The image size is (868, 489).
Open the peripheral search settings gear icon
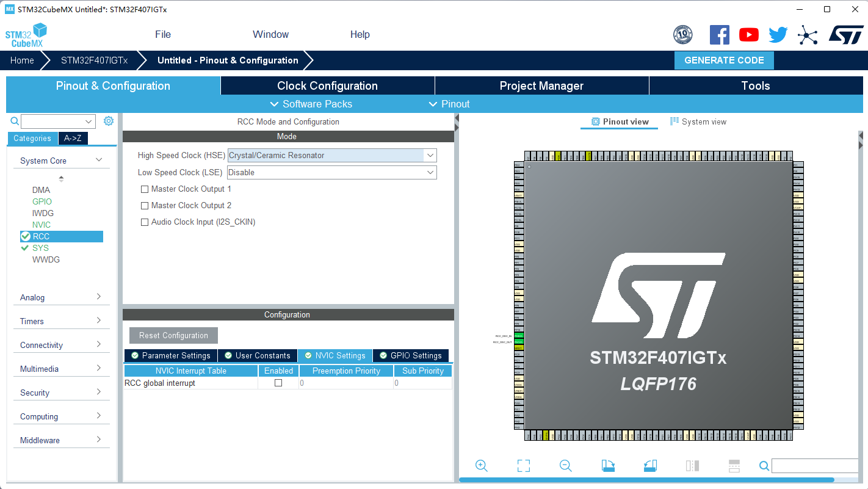click(109, 121)
